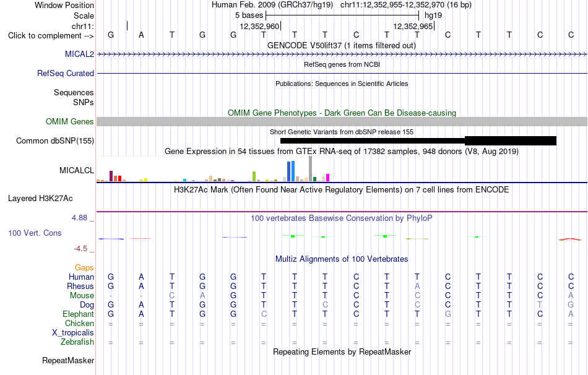Image resolution: width=588 pixels, height=375 pixels.
Task: Click '100 vertebrates Basewise Conservation by PhyloP' title
Action: 342,218
